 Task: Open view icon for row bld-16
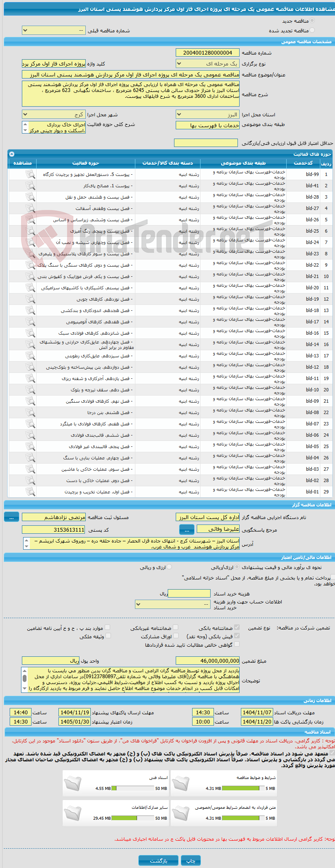30,333
